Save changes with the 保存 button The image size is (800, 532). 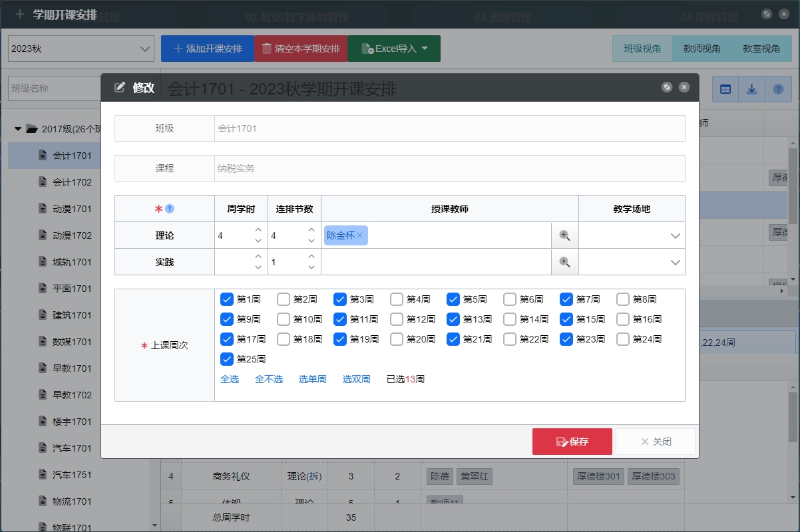(x=572, y=442)
